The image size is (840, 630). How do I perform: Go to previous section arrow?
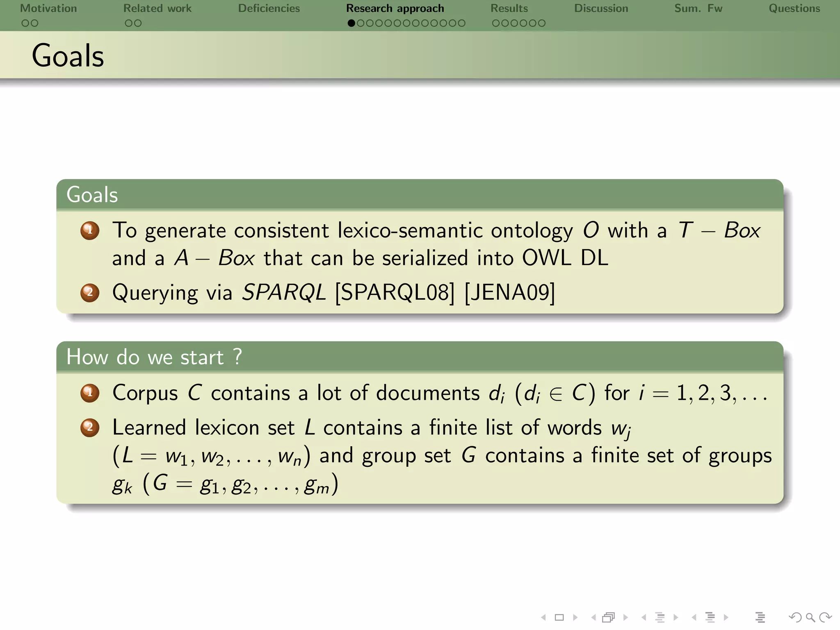tap(694, 617)
